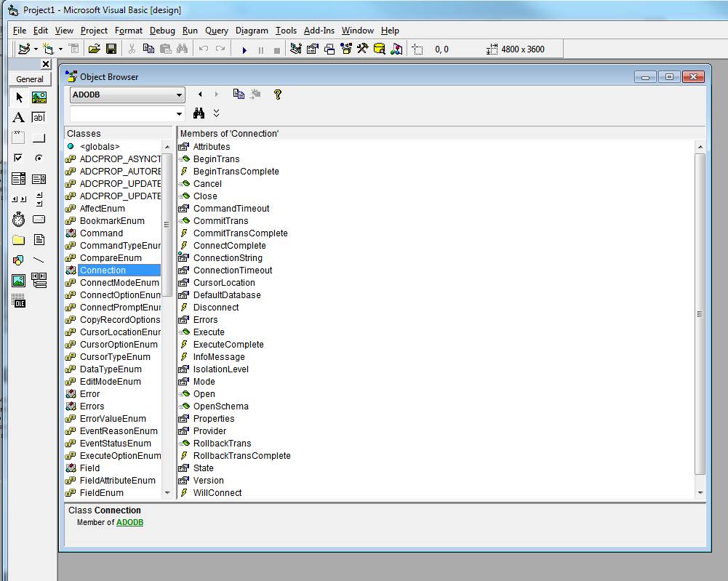728x581 pixels.
Task: Select the CheckBox control tool
Action: (x=19, y=159)
